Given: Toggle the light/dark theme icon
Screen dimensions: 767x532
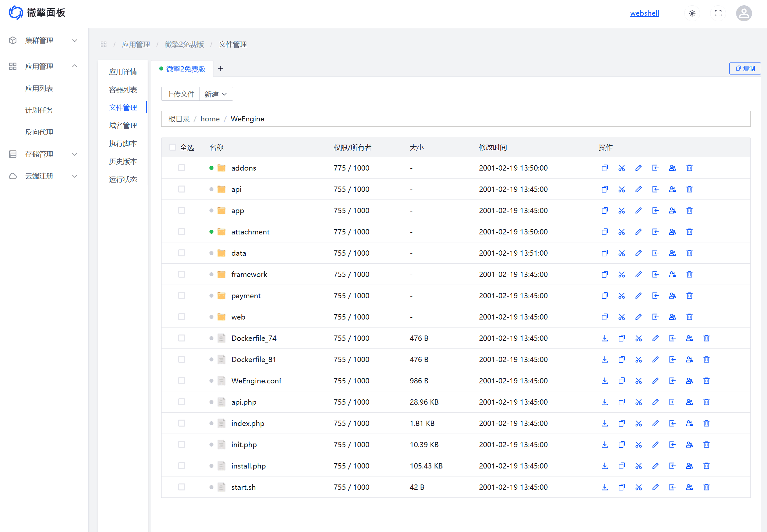Looking at the screenshot, I should pyautogui.click(x=692, y=13).
